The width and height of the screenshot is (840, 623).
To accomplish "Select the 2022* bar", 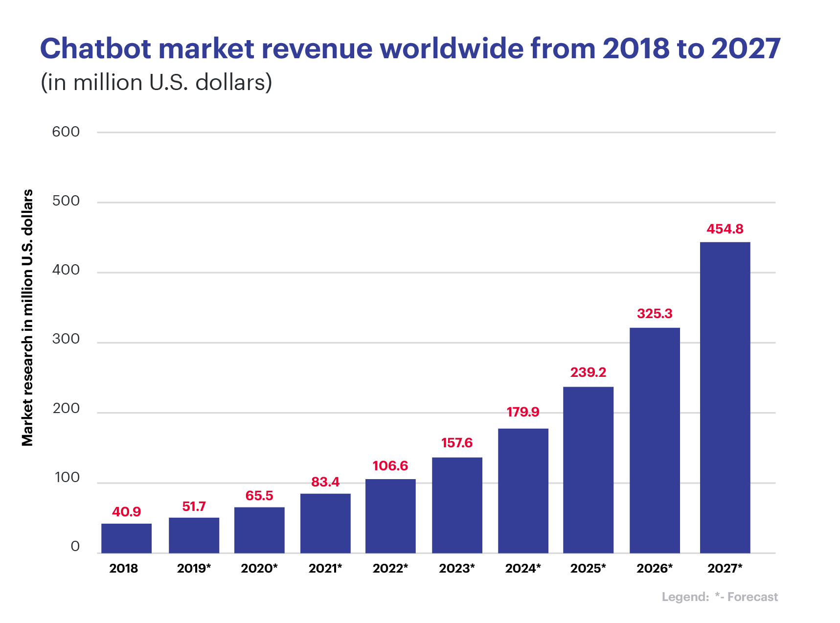I will pos(390,516).
